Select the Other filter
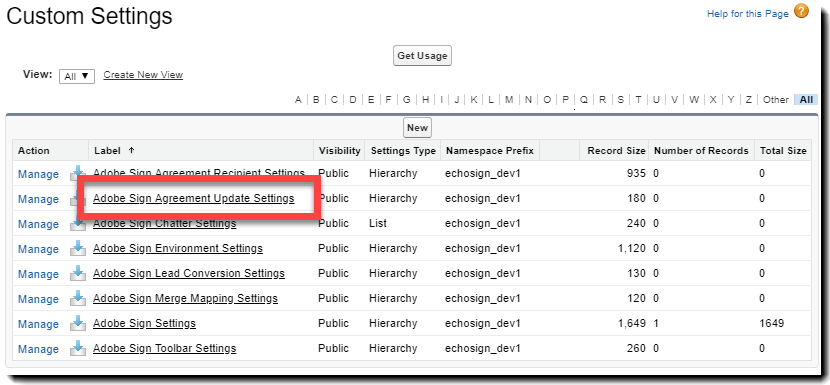 (x=776, y=100)
